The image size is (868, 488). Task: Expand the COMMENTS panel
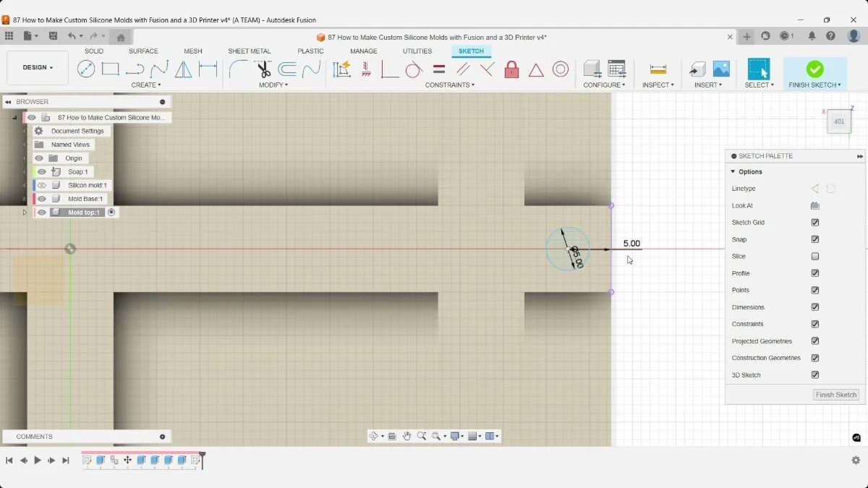coord(162,437)
